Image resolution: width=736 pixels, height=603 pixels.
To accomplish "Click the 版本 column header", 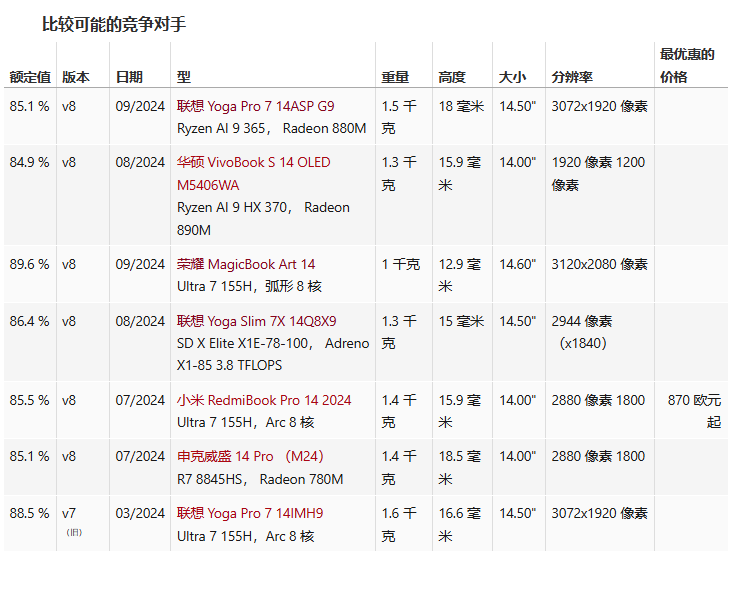I will [x=76, y=77].
